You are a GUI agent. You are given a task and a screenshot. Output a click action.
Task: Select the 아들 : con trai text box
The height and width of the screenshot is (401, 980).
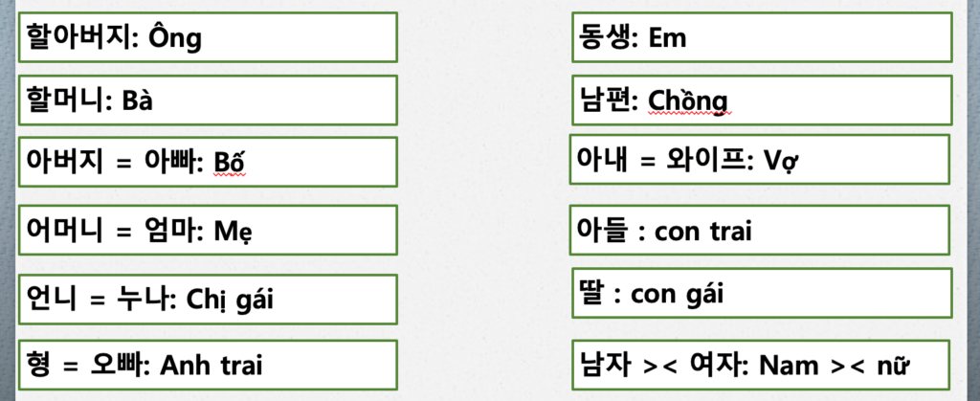761,232
